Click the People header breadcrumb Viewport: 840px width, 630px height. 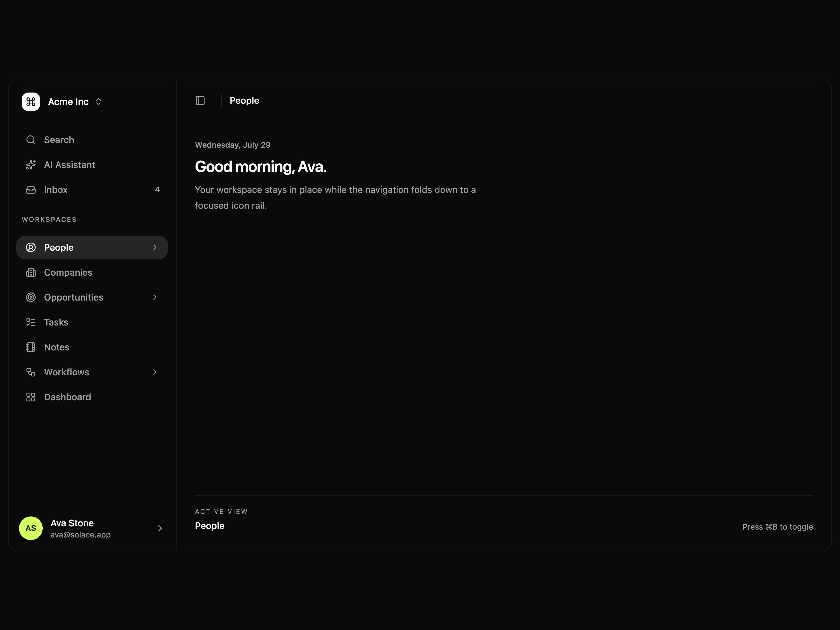[245, 101]
